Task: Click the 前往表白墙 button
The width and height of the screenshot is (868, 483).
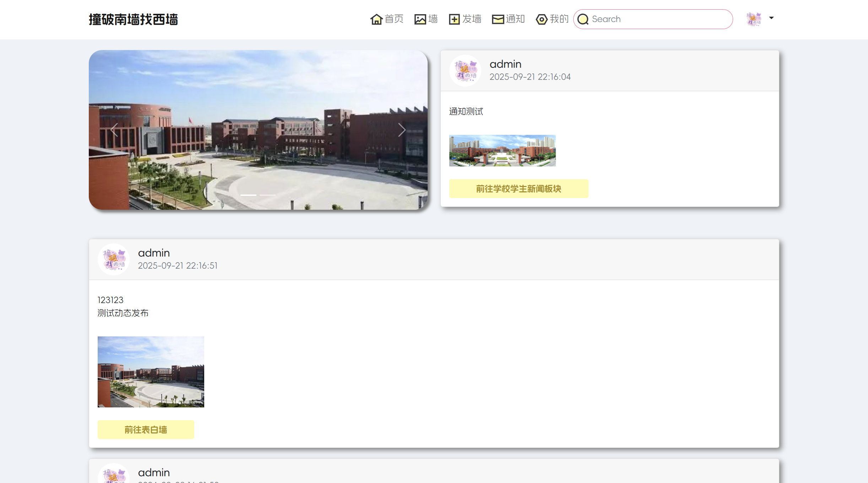Action: pyautogui.click(x=146, y=429)
